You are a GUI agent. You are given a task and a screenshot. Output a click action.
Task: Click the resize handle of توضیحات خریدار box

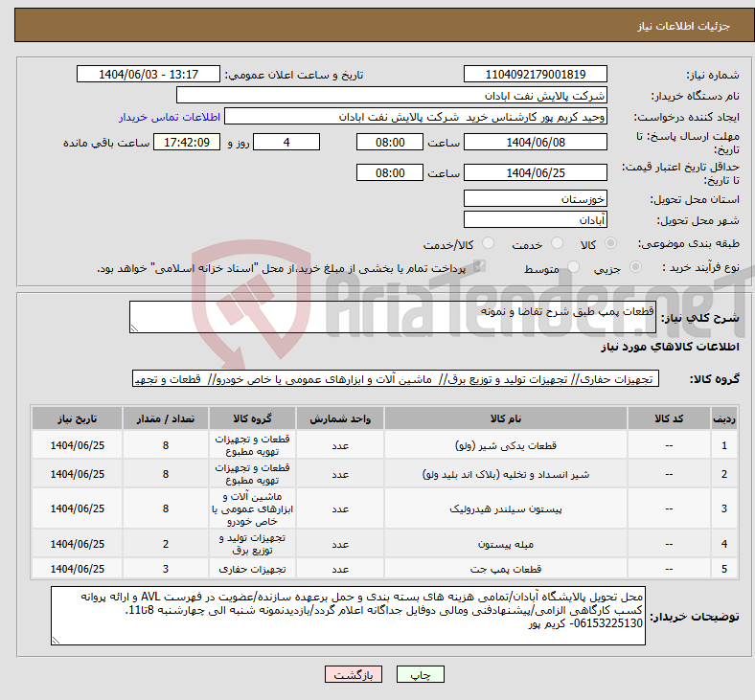pyautogui.click(x=56, y=641)
